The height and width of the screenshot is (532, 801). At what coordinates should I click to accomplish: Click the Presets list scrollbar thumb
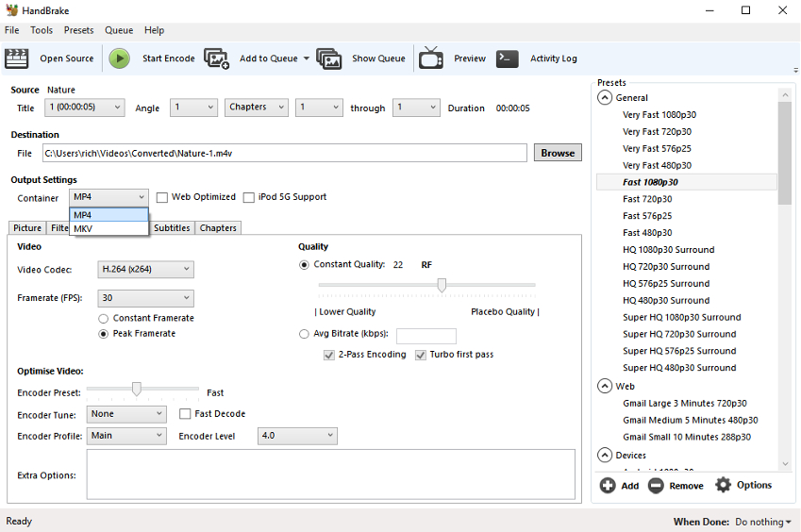[x=785, y=153]
